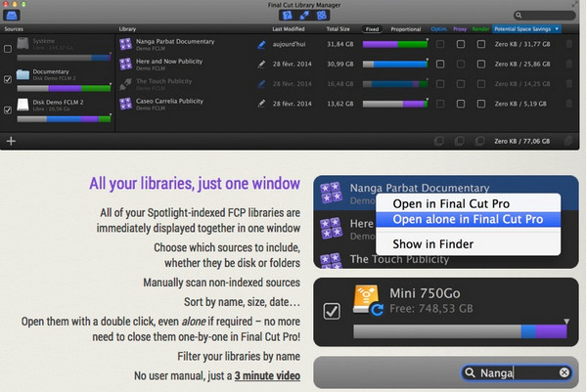Viewport: 587px width, 392px height.
Task: Click the grid-pattern toolbar icon
Action: pyautogui.click(x=321, y=16)
